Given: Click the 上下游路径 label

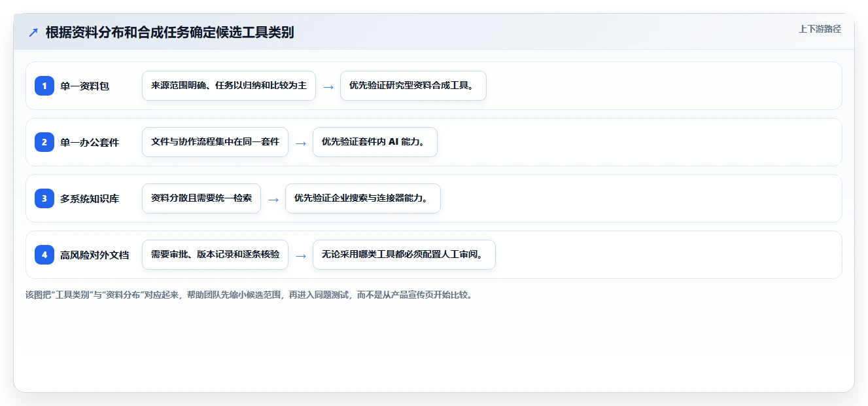Looking at the screenshot, I should [x=820, y=29].
